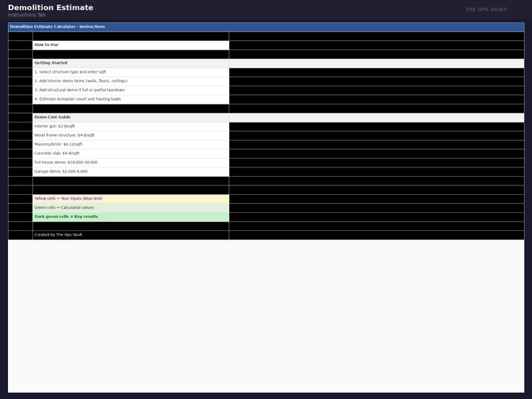Screen dimensions: 532x399
Task: Click the 'Wood frame structure: $4-8/sqft' cell
Action: tap(131, 136)
